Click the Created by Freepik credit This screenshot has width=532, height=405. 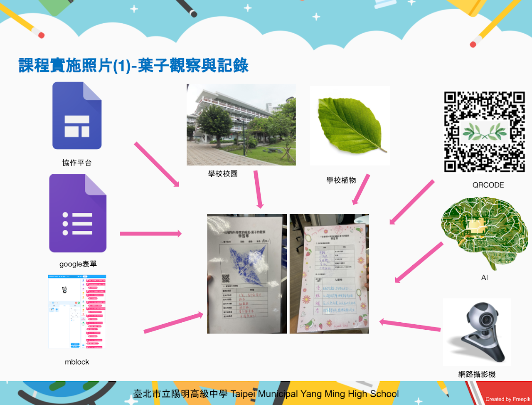click(x=508, y=399)
